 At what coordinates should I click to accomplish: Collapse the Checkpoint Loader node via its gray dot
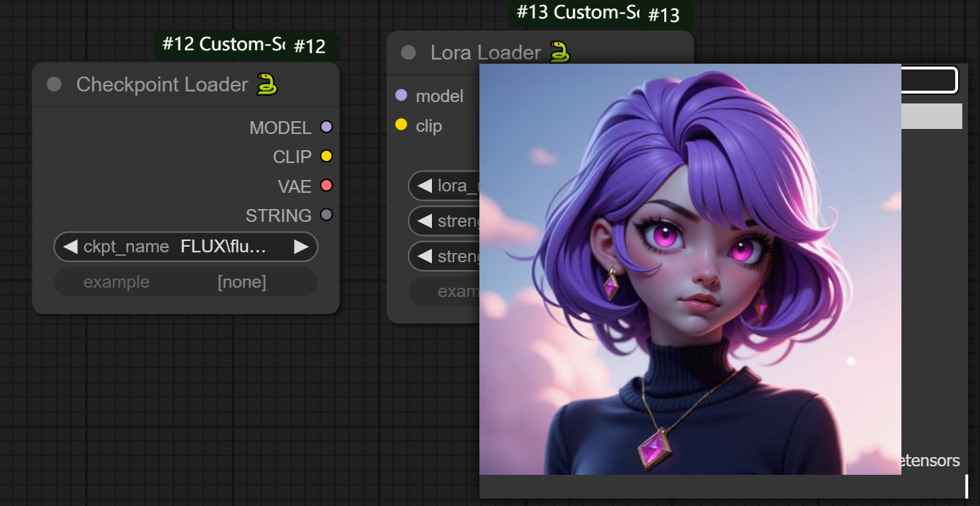click(x=54, y=85)
